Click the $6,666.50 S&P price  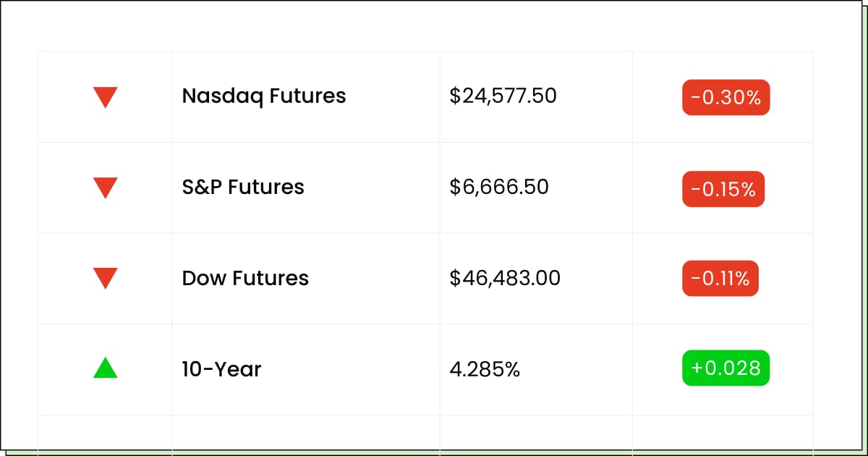click(x=498, y=187)
